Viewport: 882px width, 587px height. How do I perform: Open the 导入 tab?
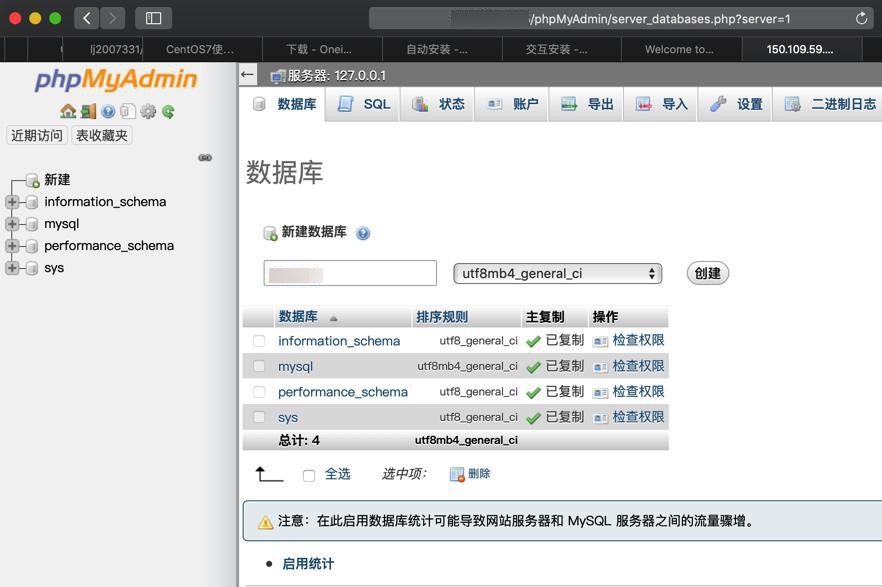tap(660, 104)
